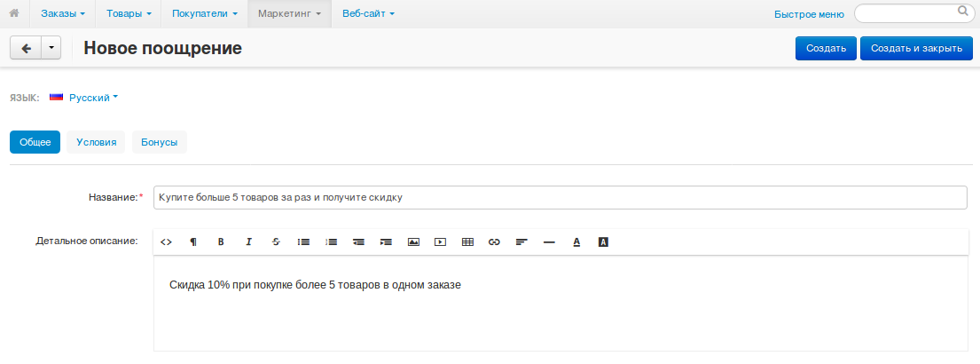Image resolution: width=980 pixels, height=364 pixels.
Task: Click the Название field label
Action: coord(114,197)
